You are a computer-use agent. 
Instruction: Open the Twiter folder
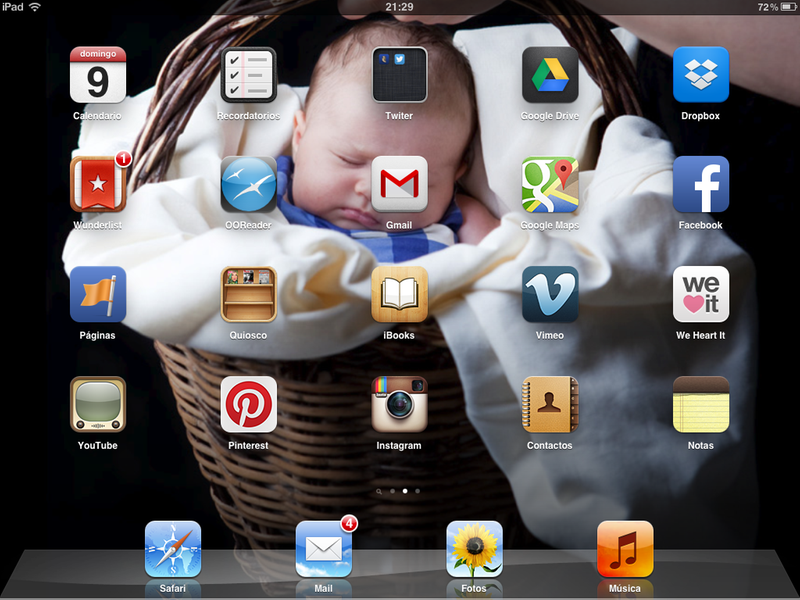(399, 75)
